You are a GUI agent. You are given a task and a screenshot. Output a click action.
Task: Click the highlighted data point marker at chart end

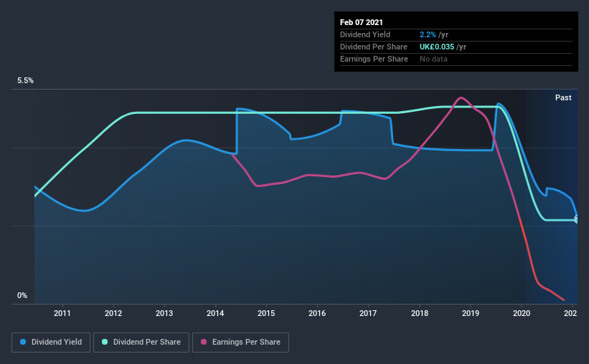coord(577,219)
